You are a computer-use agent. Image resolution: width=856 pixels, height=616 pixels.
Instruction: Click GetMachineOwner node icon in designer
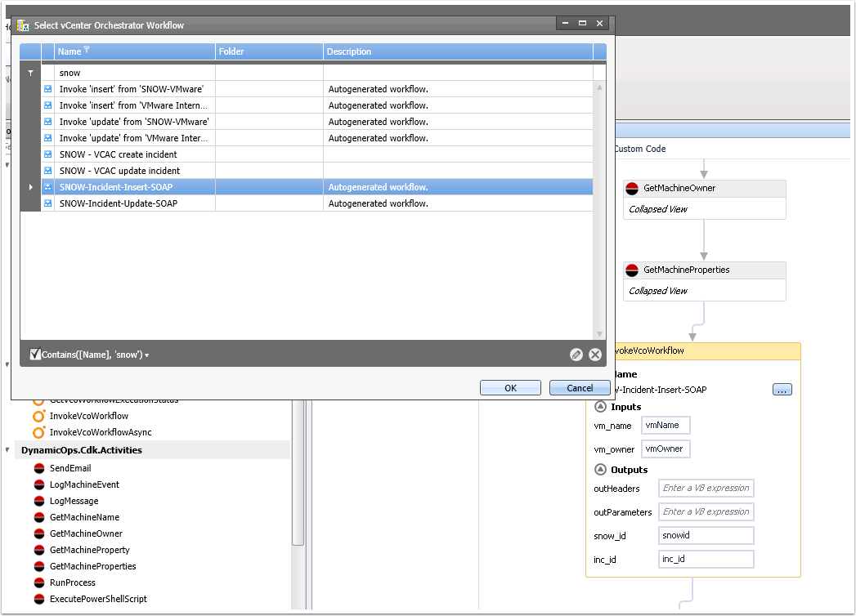click(632, 189)
